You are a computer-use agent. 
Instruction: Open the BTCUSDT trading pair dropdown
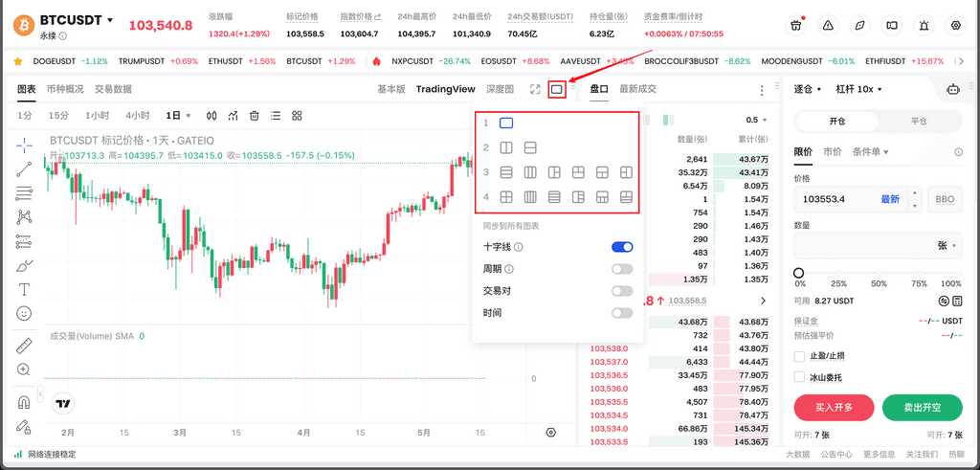pos(77,20)
